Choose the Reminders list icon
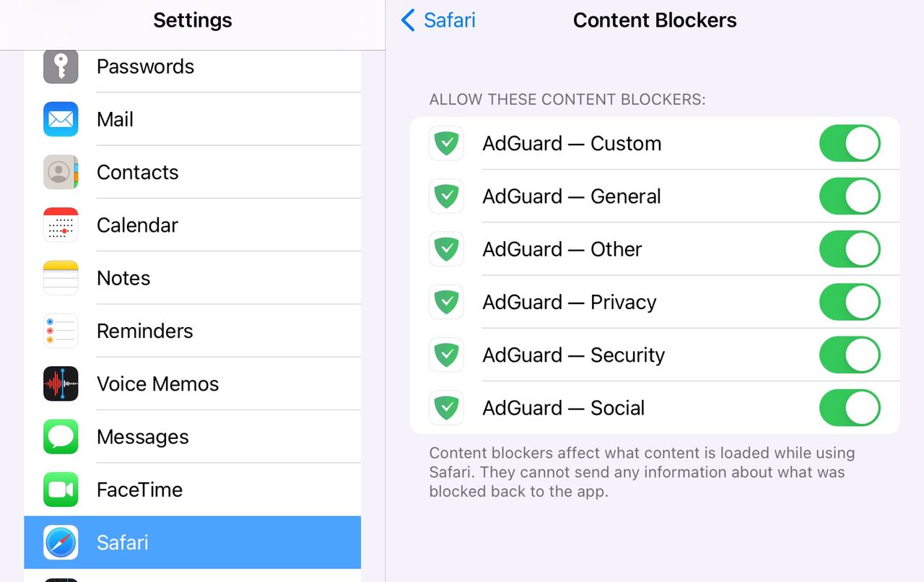924x582 pixels. point(61,331)
